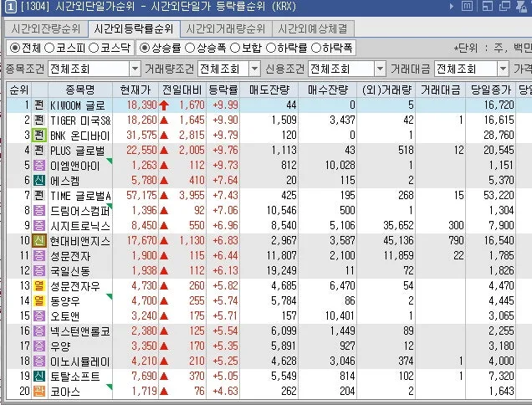Screen dimensions: 532x405
Task: Sort by the 매도잔량 column header
Action: tap(269, 90)
